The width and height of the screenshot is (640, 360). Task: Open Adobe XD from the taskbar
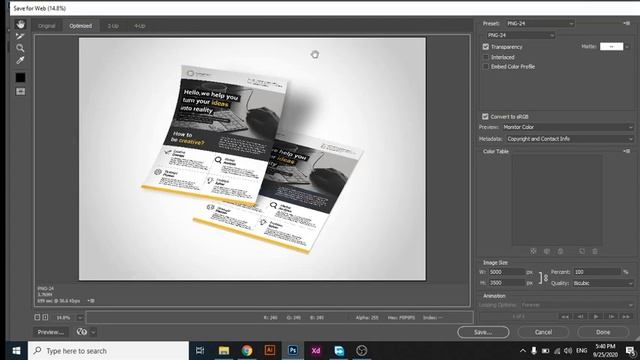pyautogui.click(x=316, y=351)
